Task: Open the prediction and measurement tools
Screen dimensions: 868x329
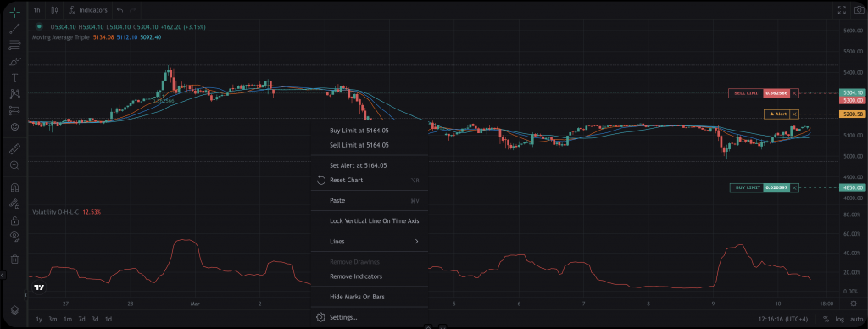Action: coord(15,111)
